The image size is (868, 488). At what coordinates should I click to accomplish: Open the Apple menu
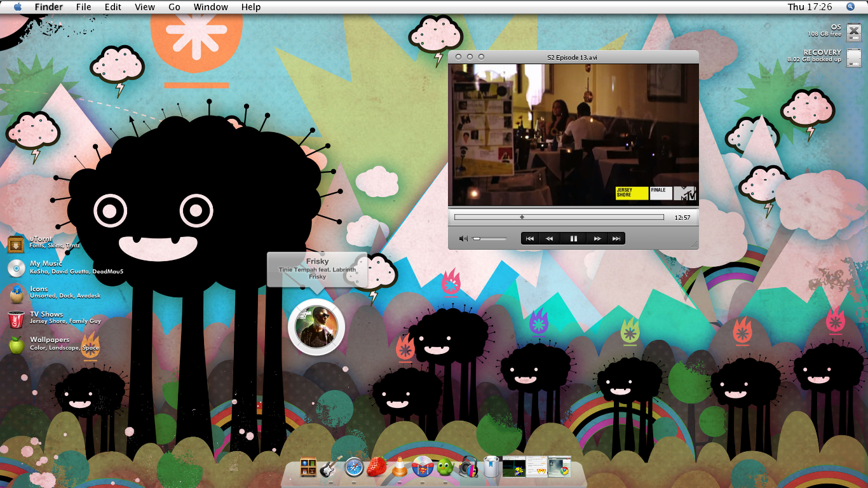[x=17, y=6]
